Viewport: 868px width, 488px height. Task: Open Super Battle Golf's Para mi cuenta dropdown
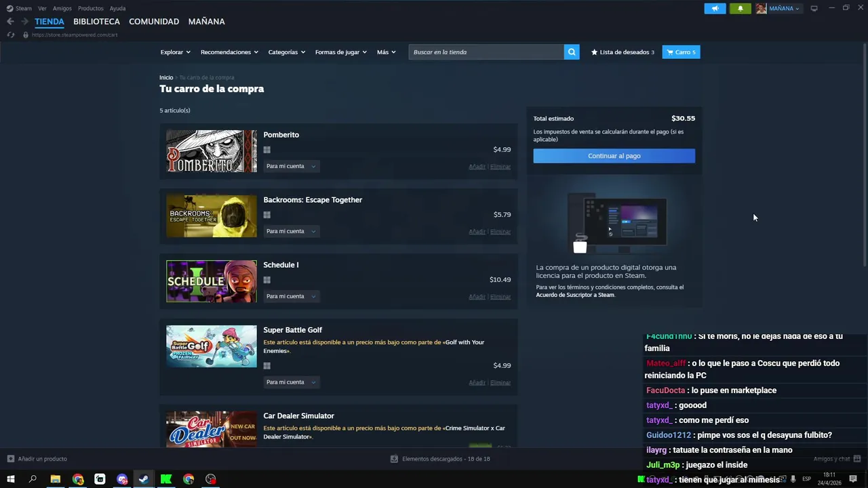(291, 382)
